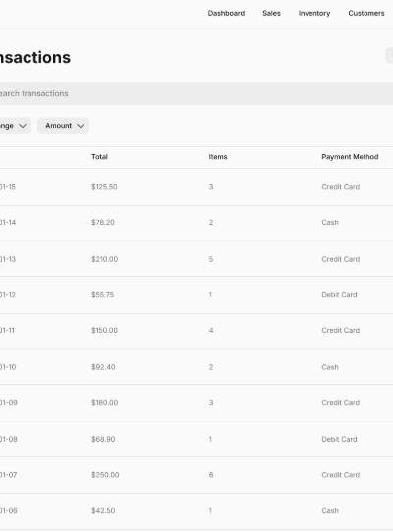Sort by the Total column header

(99, 157)
